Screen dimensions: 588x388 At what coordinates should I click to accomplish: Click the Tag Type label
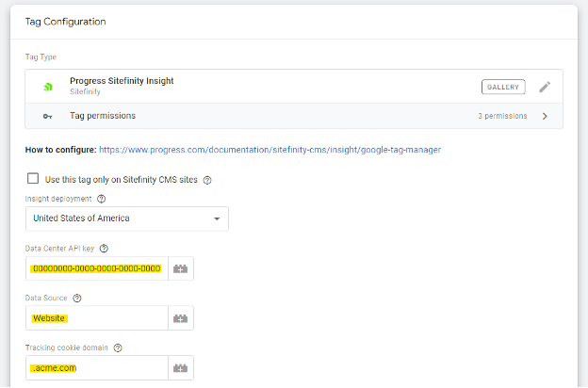tap(41, 57)
